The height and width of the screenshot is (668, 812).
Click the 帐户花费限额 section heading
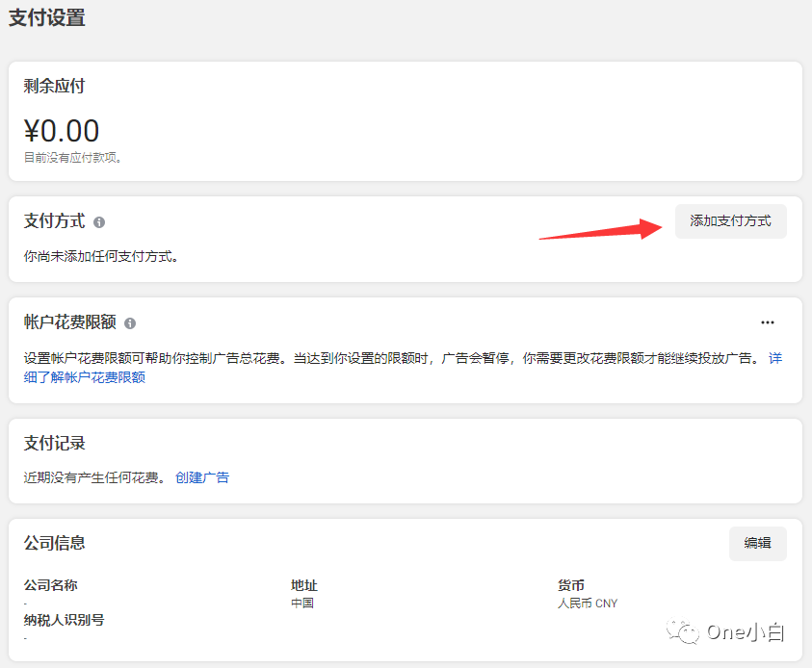pyautogui.click(x=68, y=321)
